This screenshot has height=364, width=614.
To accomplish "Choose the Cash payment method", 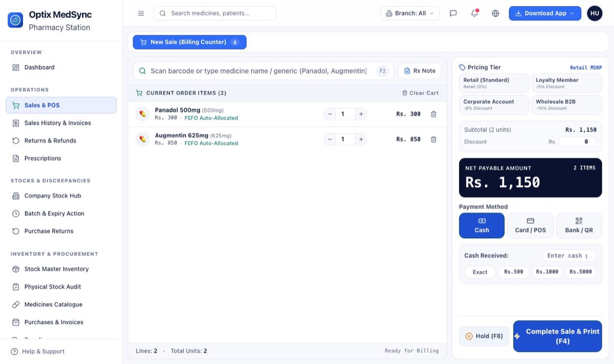I will pyautogui.click(x=481, y=225).
